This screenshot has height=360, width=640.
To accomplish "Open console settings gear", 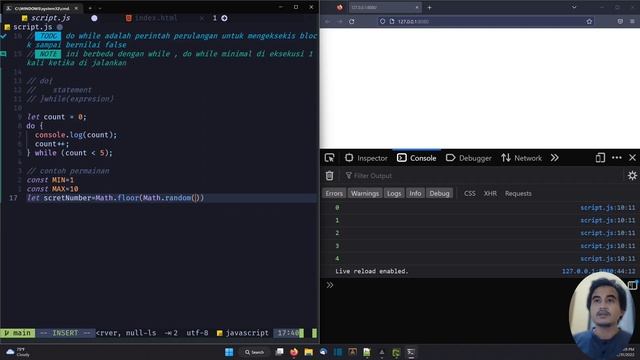I will click(x=632, y=176).
